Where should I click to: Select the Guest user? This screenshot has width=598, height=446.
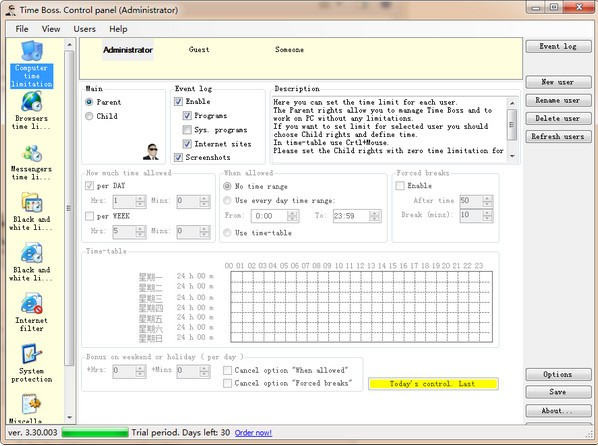pyautogui.click(x=199, y=50)
